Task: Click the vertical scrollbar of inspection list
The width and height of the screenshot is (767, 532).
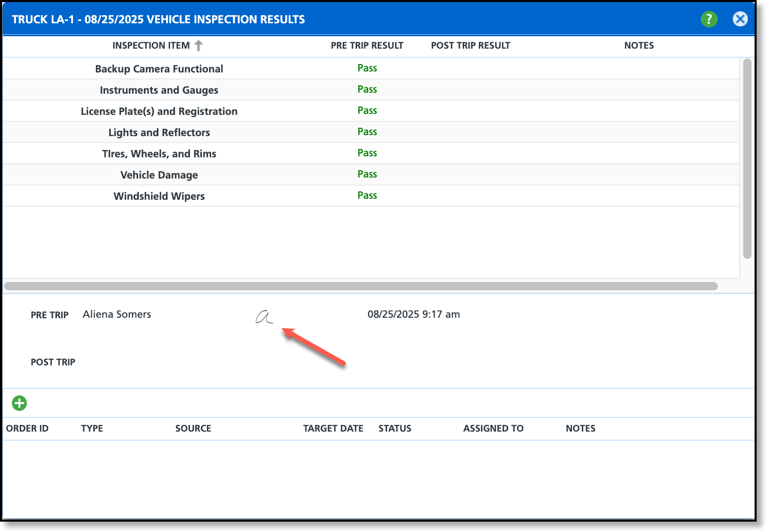Action: 747,158
